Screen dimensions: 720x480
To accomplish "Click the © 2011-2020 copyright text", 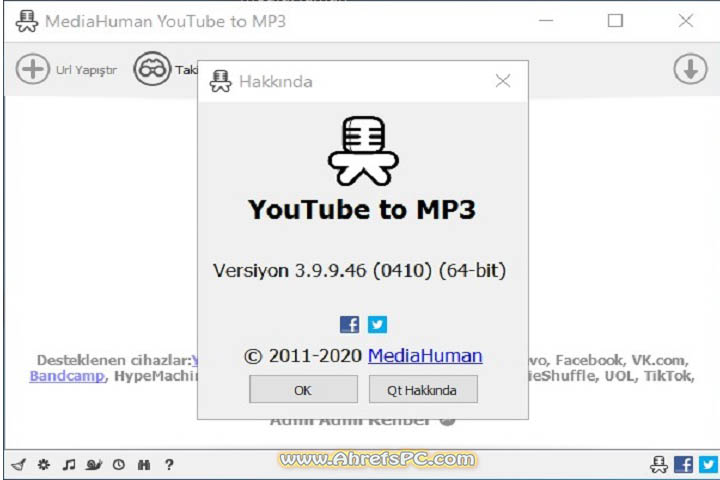I will click(303, 356).
